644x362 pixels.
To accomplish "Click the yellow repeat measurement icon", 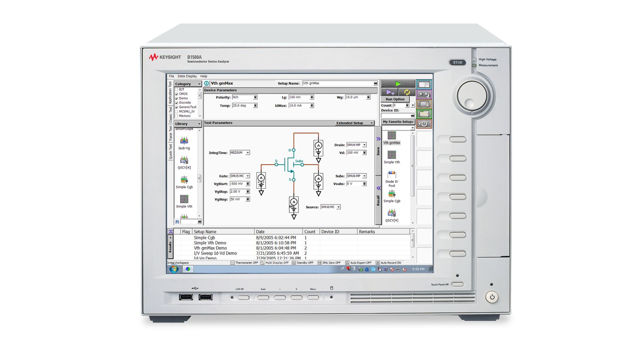I will (x=407, y=92).
